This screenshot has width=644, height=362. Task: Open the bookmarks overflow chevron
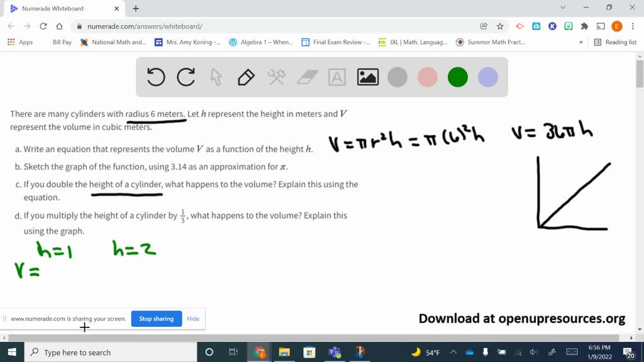coord(580,42)
